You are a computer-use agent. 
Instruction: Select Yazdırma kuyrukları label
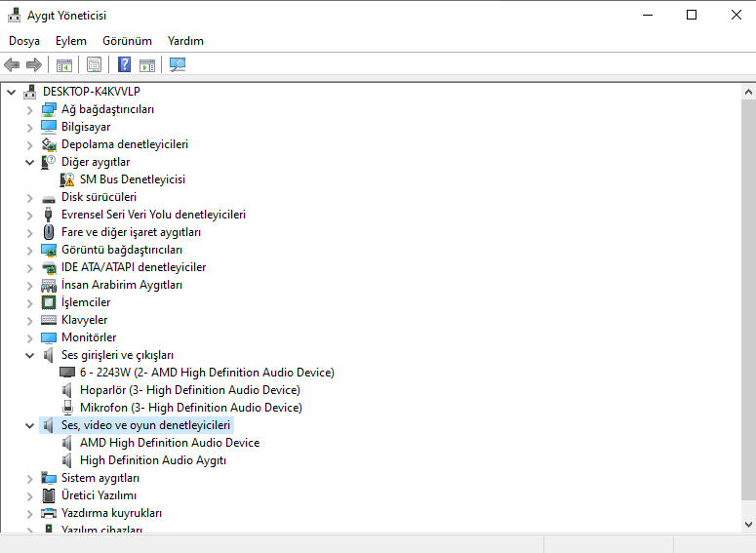point(112,513)
